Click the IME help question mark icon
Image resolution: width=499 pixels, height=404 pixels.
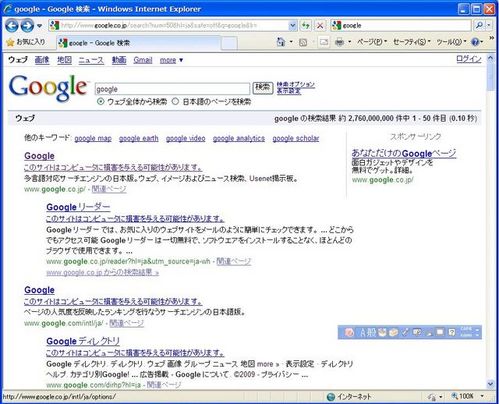pyautogui.click(x=452, y=332)
